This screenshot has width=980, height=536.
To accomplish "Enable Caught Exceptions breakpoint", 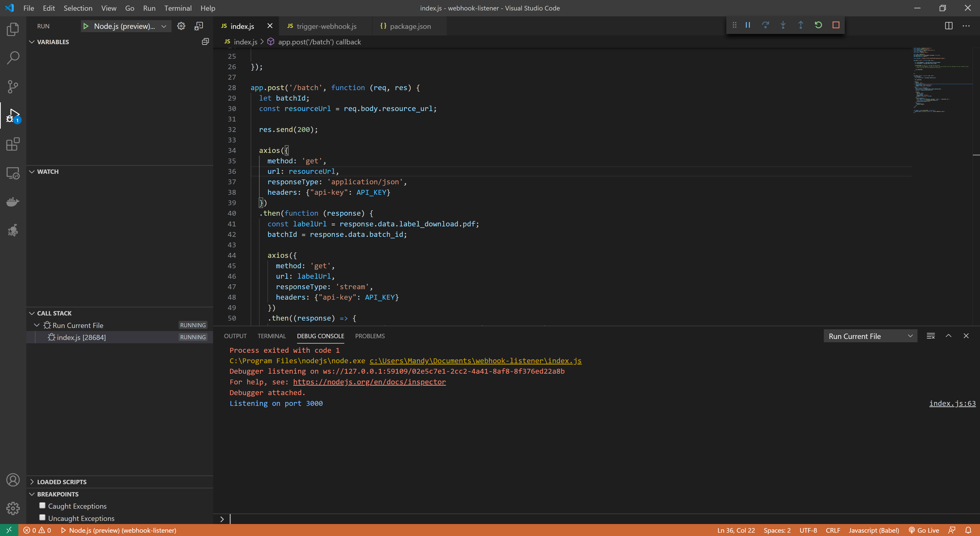I will pos(42,506).
